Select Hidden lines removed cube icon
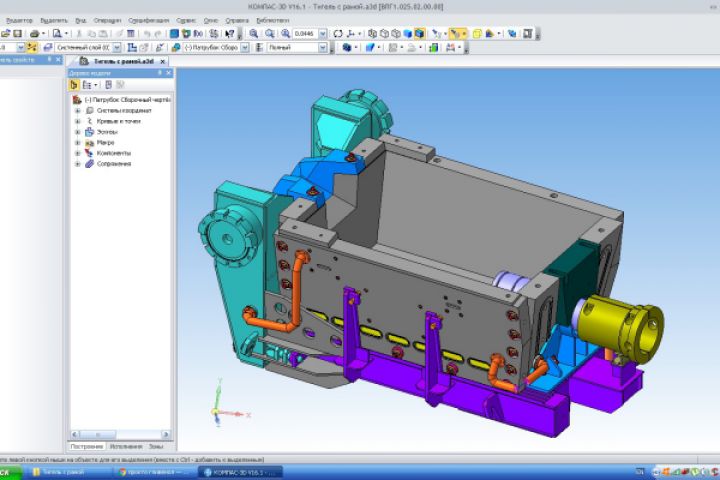This screenshot has height=480, width=720. point(384,34)
